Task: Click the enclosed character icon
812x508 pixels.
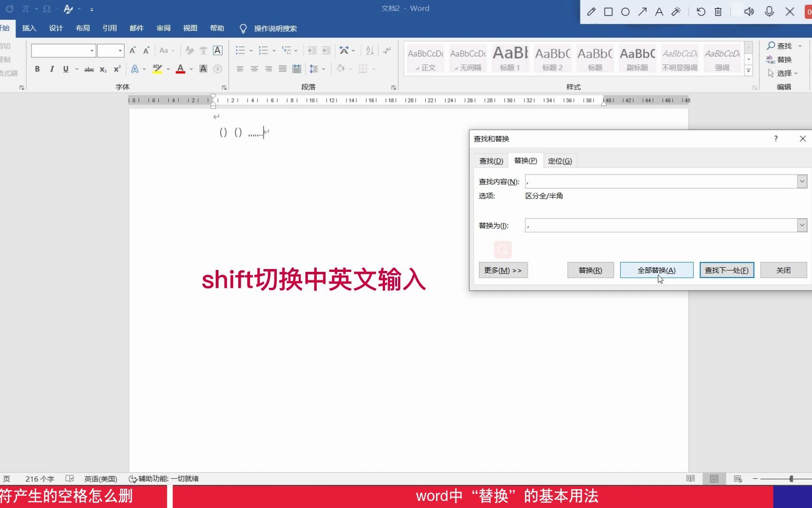Action: [x=218, y=69]
